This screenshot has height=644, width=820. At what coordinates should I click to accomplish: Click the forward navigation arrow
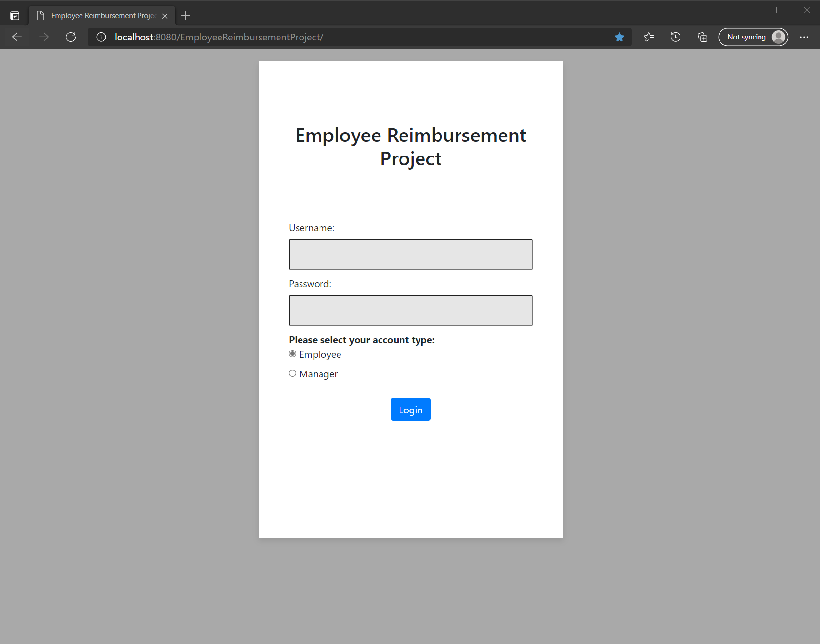(43, 37)
